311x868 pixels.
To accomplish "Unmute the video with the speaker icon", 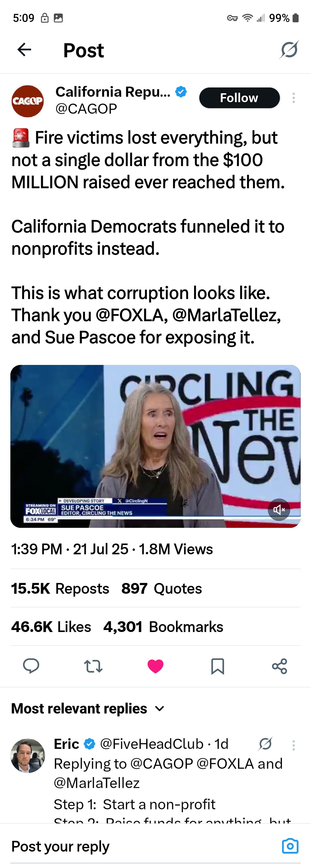I will 279,509.
